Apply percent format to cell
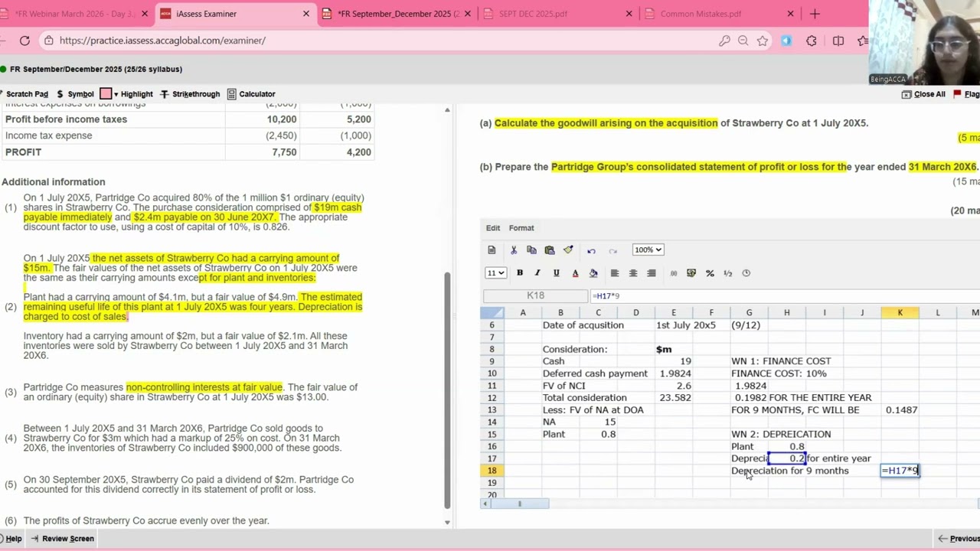The height and width of the screenshot is (551, 980). (x=710, y=273)
